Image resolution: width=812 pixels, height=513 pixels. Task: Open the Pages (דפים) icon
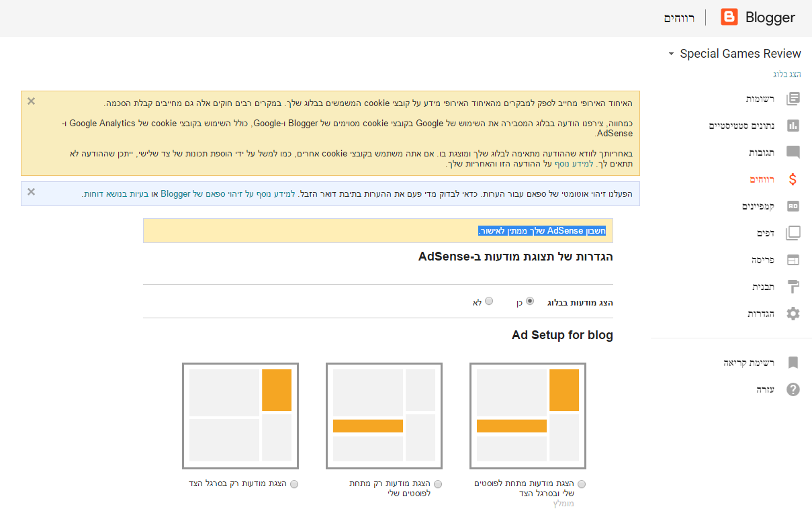793,233
